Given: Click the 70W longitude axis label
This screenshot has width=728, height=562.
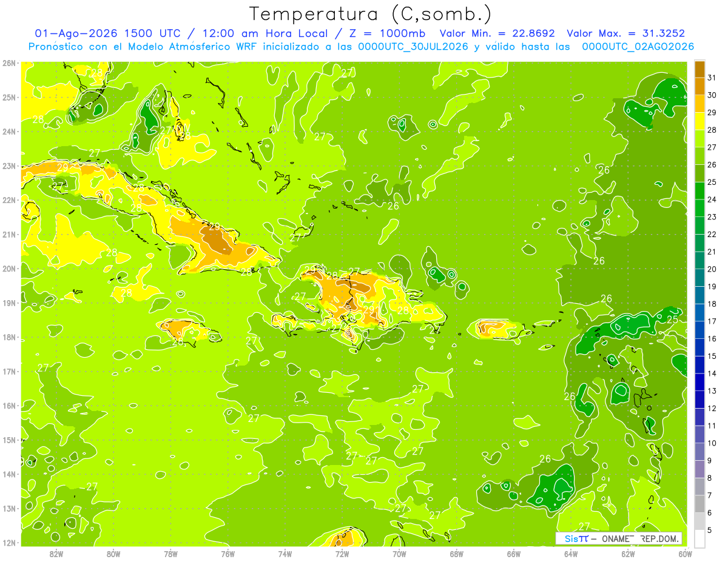Looking at the screenshot, I should [399, 554].
